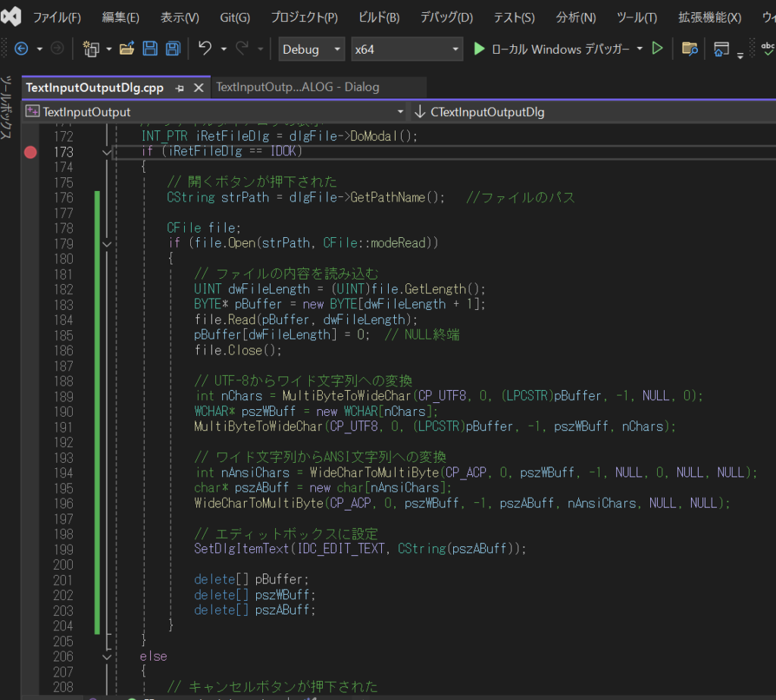
Task: Click the find in files folder icon
Action: click(x=689, y=49)
